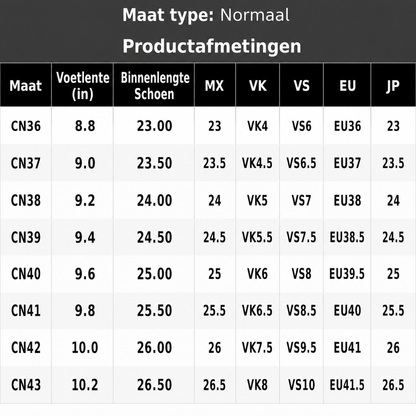This screenshot has height=416, width=416.
Task: Select the VS column header
Action: (x=302, y=86)
